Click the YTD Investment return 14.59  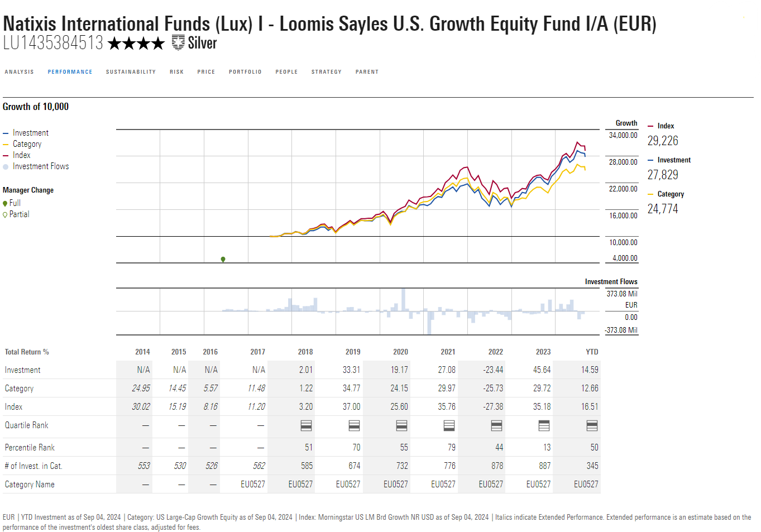(590, 370)
